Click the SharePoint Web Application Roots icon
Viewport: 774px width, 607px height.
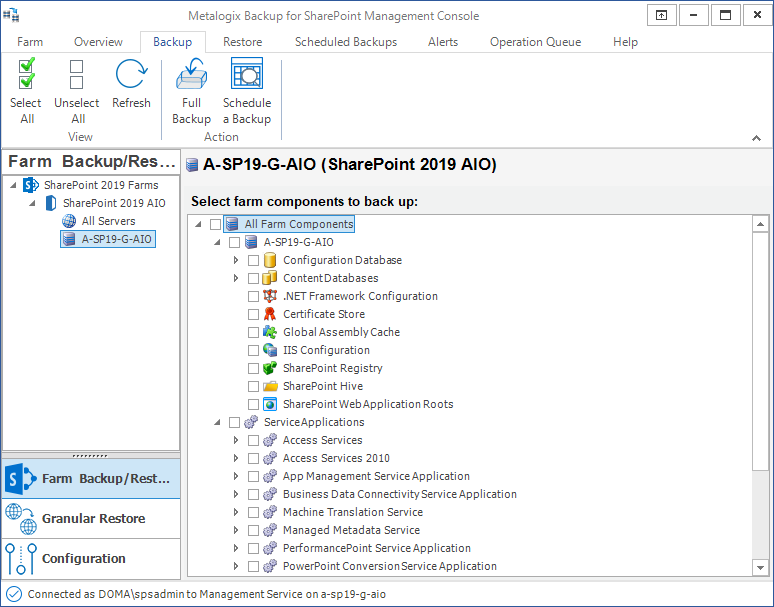tap(270, 404)
